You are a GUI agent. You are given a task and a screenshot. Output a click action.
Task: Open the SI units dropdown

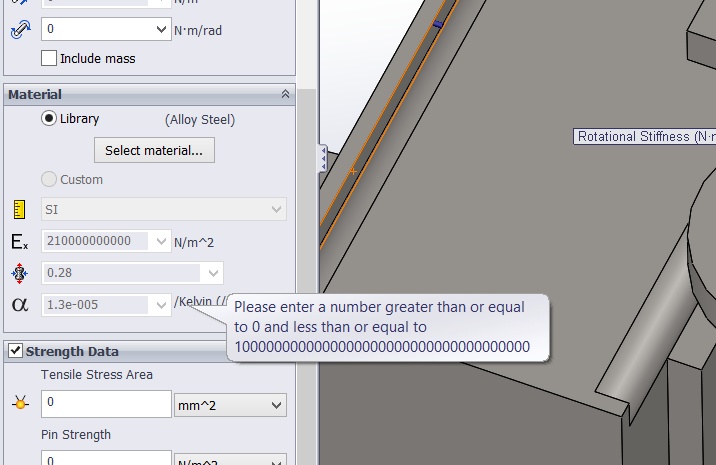coord(276,209)
